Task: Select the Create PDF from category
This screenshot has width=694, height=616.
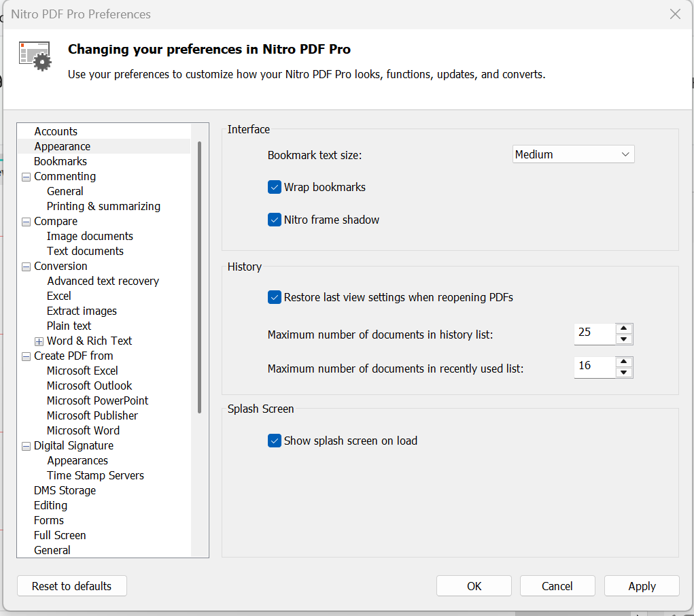Action: pos(73,356)
